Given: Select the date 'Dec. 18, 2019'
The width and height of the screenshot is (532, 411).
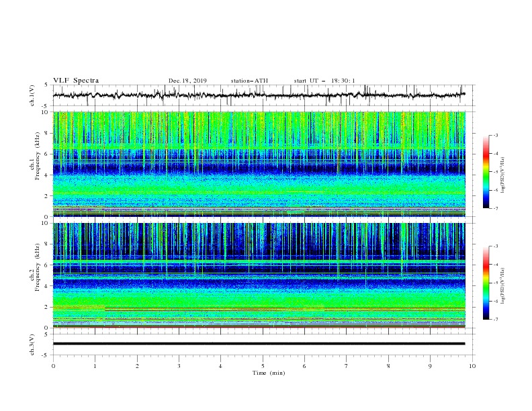Looking at the screenshot, I should click(x=187, y=81).
